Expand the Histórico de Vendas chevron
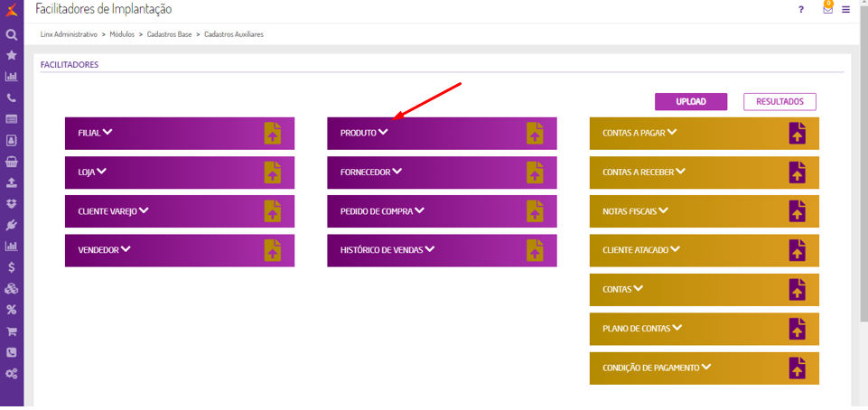 point(430,248)
